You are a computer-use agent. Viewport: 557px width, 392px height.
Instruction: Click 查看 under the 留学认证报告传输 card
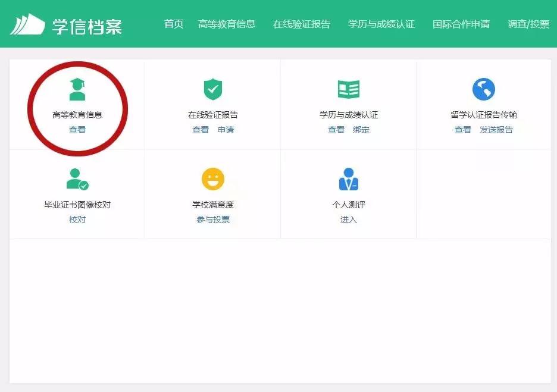[x=463, y=130]
